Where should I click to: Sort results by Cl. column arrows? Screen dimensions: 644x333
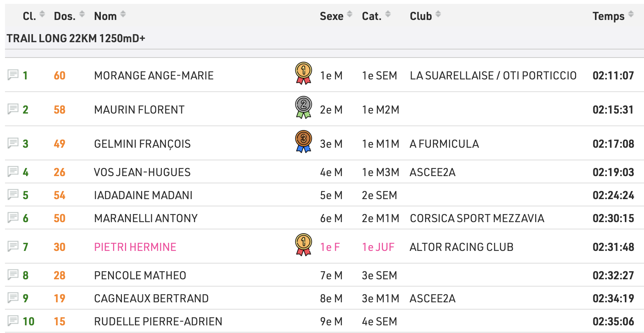tap(42, 15)
